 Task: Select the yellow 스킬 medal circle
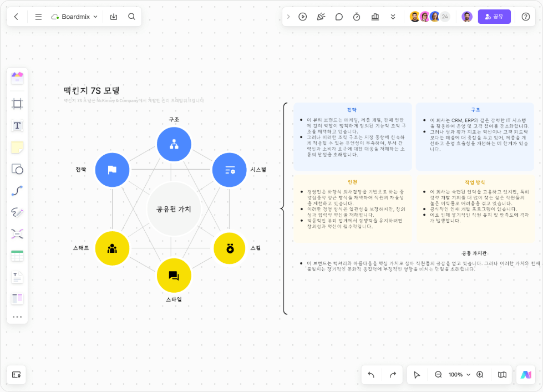coord(229,248)
